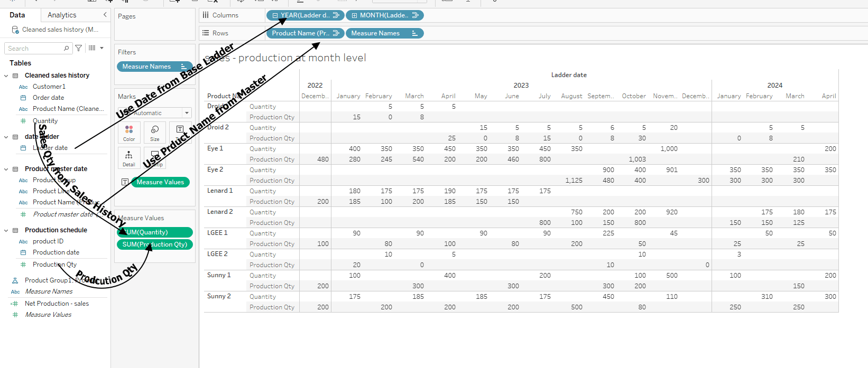Click the SUM(Production Qty) measure pill
Screen dimensions: 868x368
(155, 244)
